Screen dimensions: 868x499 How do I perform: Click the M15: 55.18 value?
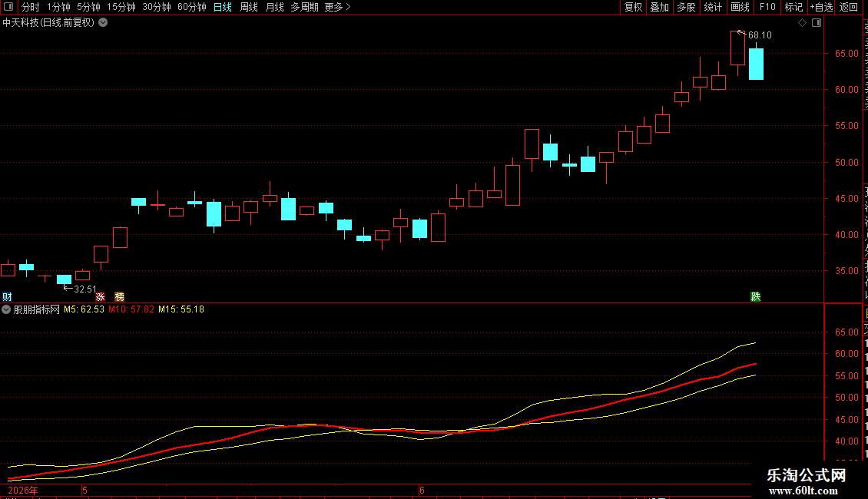tap(181, 310)
